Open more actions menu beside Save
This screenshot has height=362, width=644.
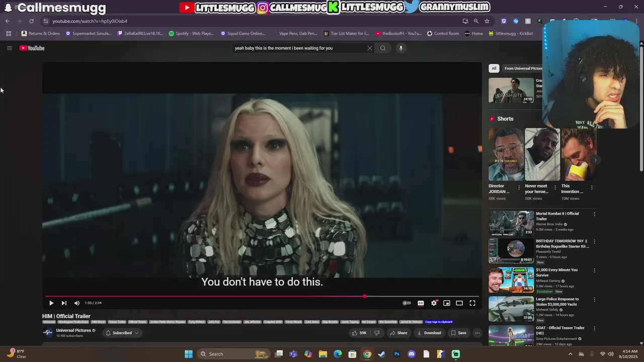pyautogui.click(x=477, y=333)
